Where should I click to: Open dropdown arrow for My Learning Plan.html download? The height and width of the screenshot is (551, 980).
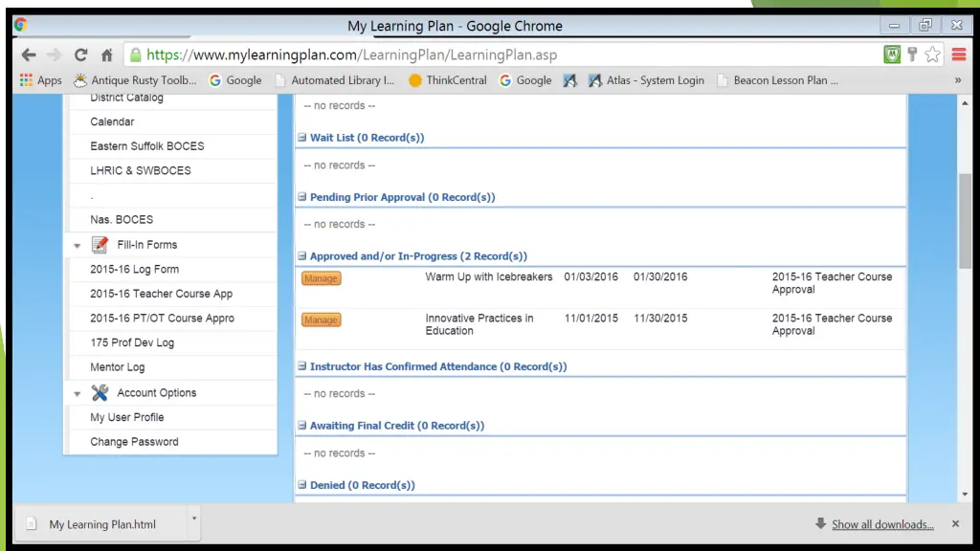point(194,518)
